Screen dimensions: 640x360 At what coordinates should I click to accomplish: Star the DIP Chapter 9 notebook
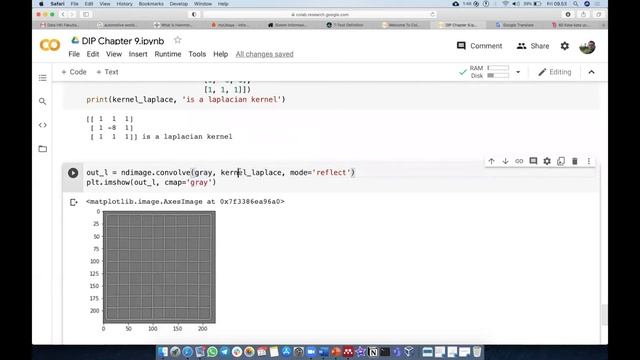178,40
